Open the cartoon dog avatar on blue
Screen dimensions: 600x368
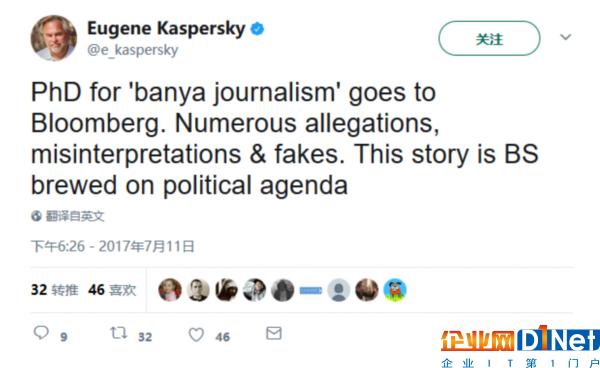coord(395,290)
